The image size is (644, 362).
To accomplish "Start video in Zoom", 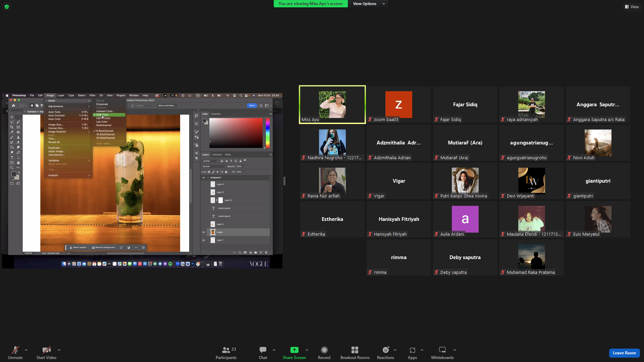I will pos(46,353).
